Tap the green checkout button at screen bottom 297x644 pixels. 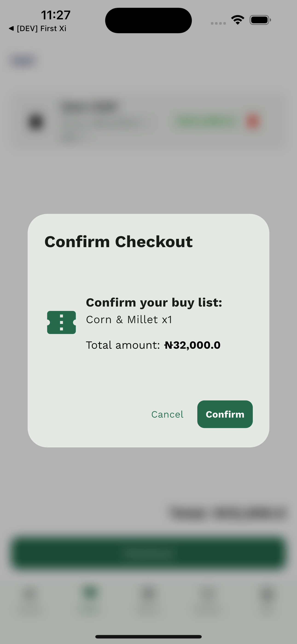[148, 553]
